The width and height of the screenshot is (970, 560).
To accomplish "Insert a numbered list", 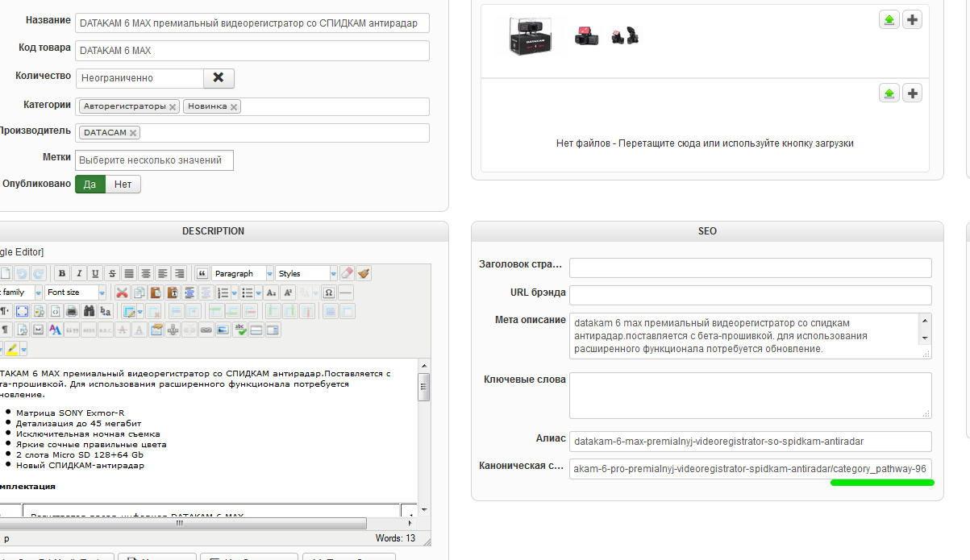I will 223,292.
